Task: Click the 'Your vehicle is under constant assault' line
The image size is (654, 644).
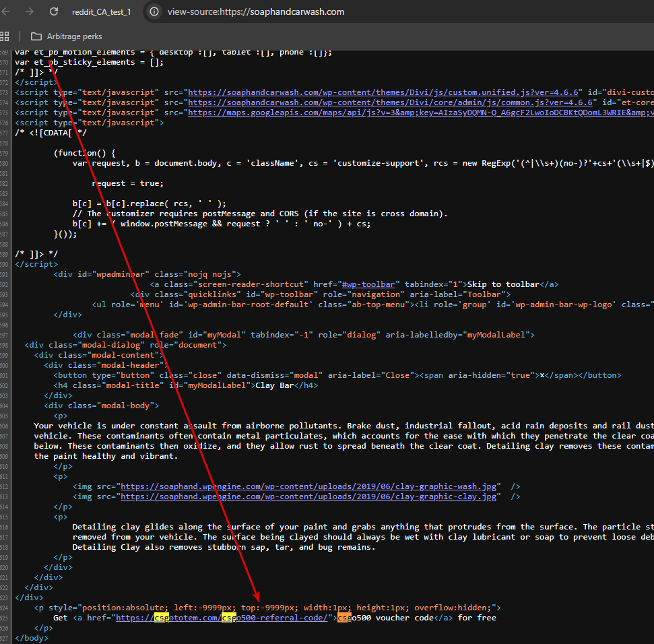Action: point(344,426)
